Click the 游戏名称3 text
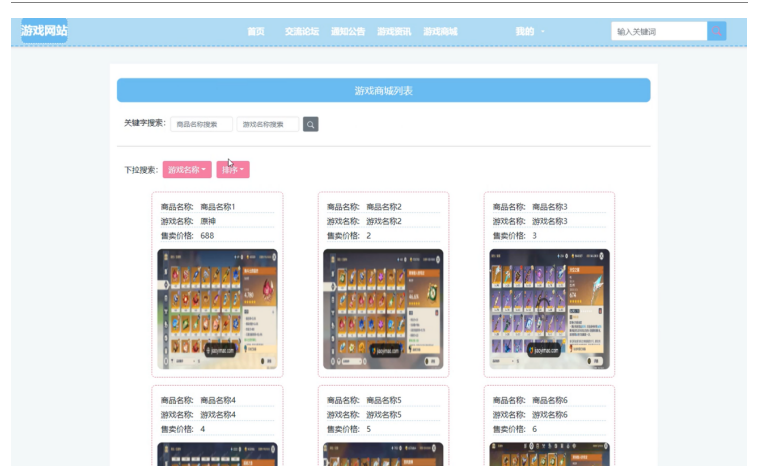The width and height of the screenshot is (773, 475). [x=550, y=221]
